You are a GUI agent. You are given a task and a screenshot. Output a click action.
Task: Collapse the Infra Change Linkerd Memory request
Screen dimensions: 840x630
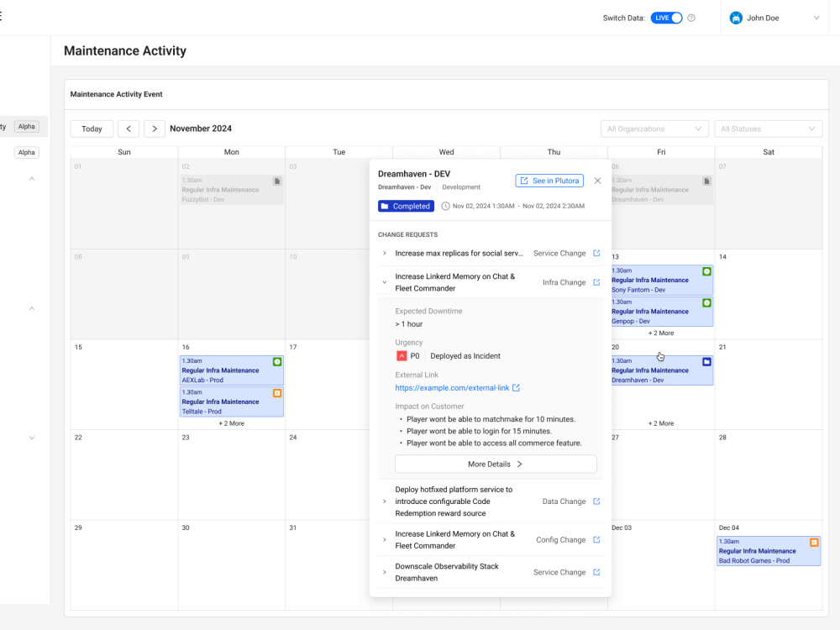click(384, 282)
